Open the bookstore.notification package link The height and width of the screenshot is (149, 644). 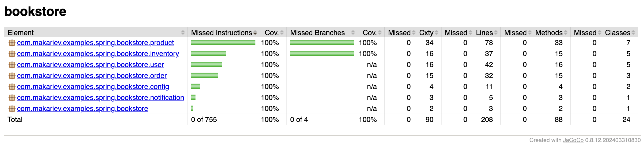tap(101, 98)
